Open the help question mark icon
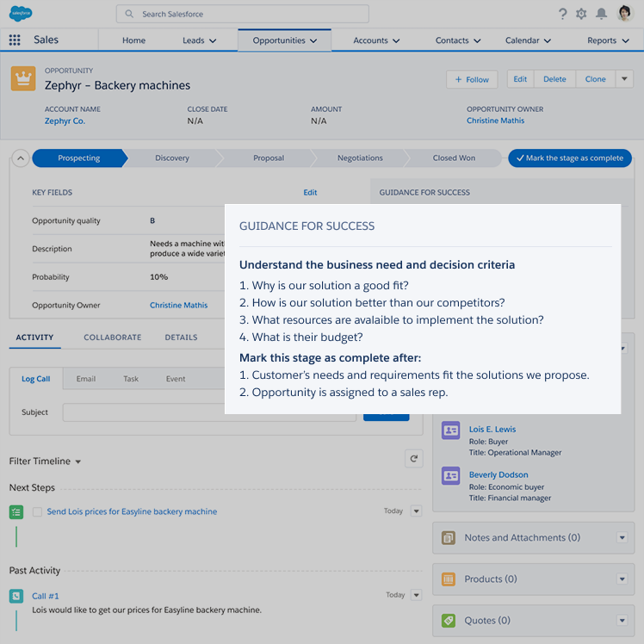 click(563, 14)
